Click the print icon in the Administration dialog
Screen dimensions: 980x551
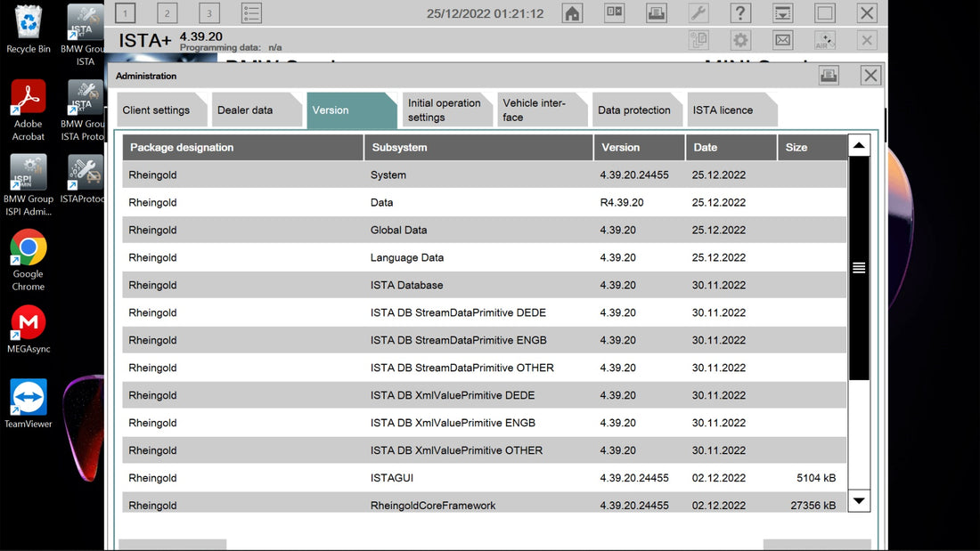[829, 76]
